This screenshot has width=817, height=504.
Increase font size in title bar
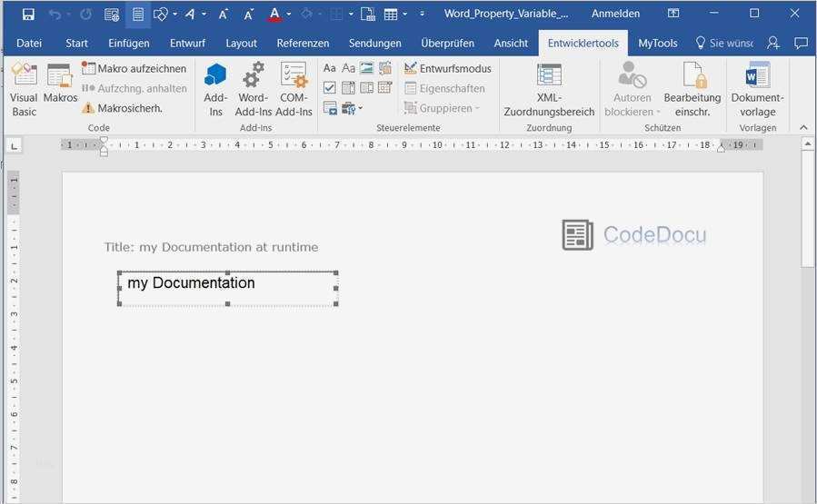pyautogui.click(x=223, y=14)
